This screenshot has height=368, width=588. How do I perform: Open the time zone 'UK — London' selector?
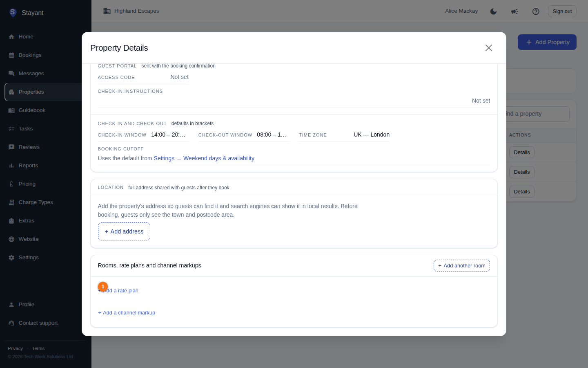(x=371, y=135)
